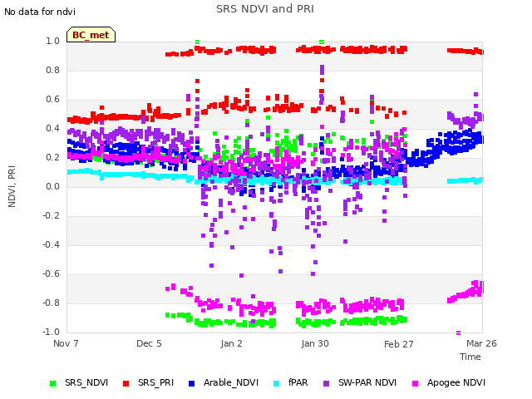Click the magenta Apogee NDVI legend marker
This screenshot has height=399, width=532.
(415, 383)
